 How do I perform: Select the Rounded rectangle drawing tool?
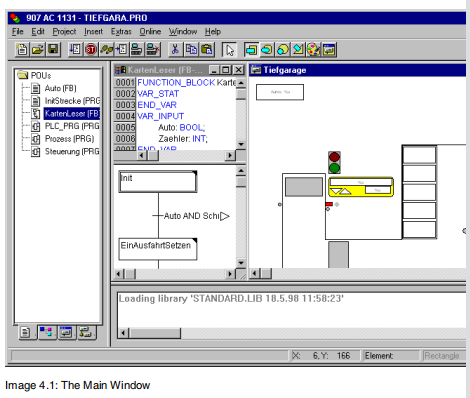(x=267, y=50)
